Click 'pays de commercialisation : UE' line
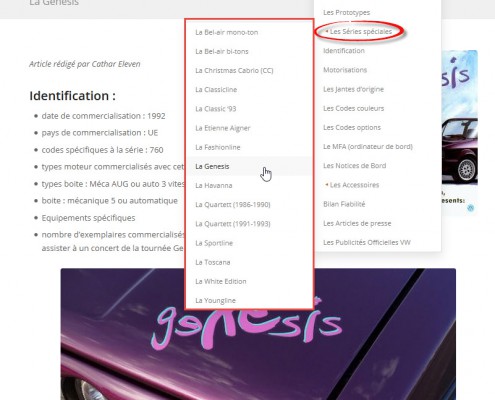 pyautogui.click(x=100, y=133)
